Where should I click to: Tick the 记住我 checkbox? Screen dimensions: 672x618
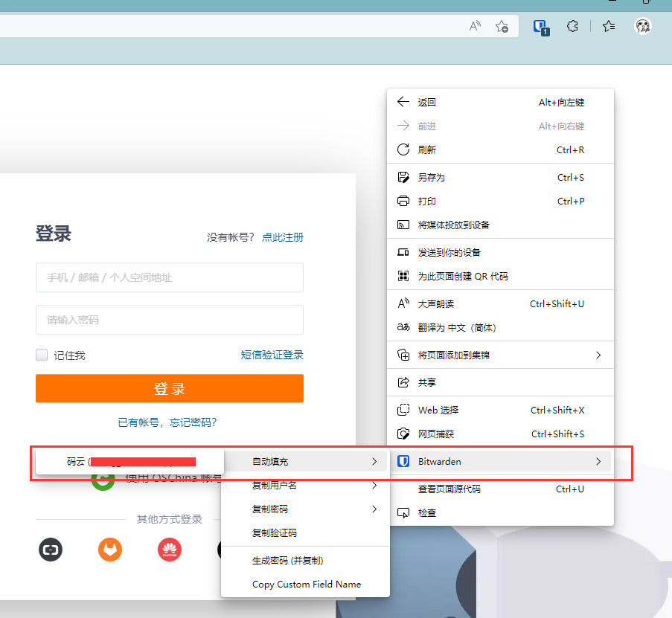click(42, 355)
